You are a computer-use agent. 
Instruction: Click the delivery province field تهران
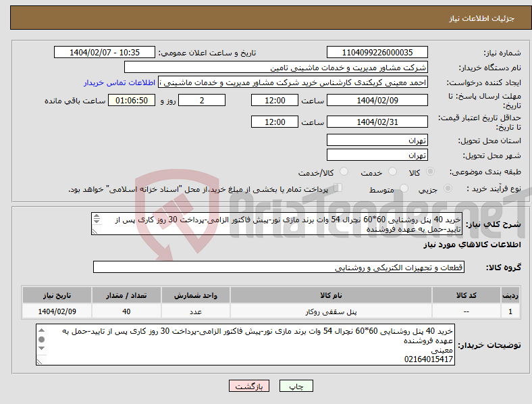point(377,140)
